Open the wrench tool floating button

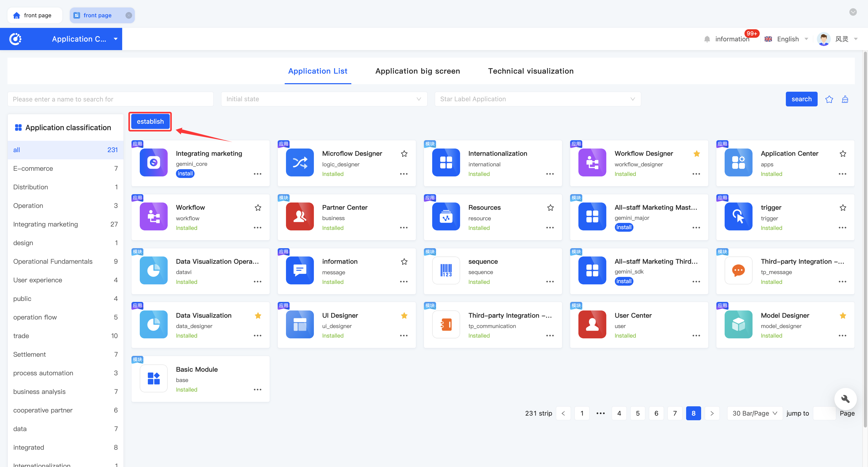point(845,399)
